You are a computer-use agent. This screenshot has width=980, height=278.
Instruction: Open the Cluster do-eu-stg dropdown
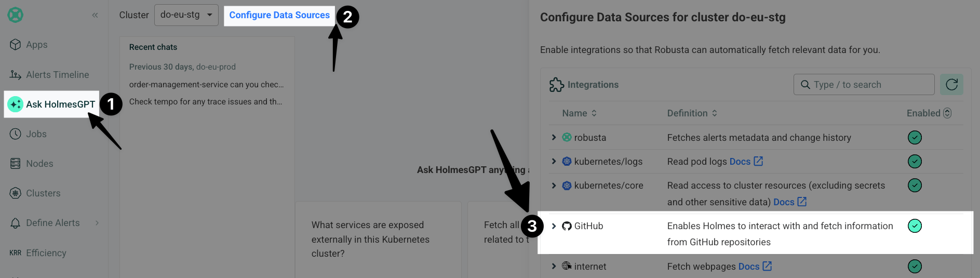(x=186, y=15)
